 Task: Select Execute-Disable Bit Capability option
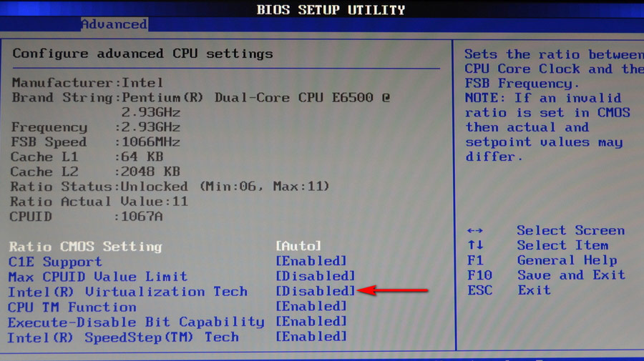[x=137, y=322]
